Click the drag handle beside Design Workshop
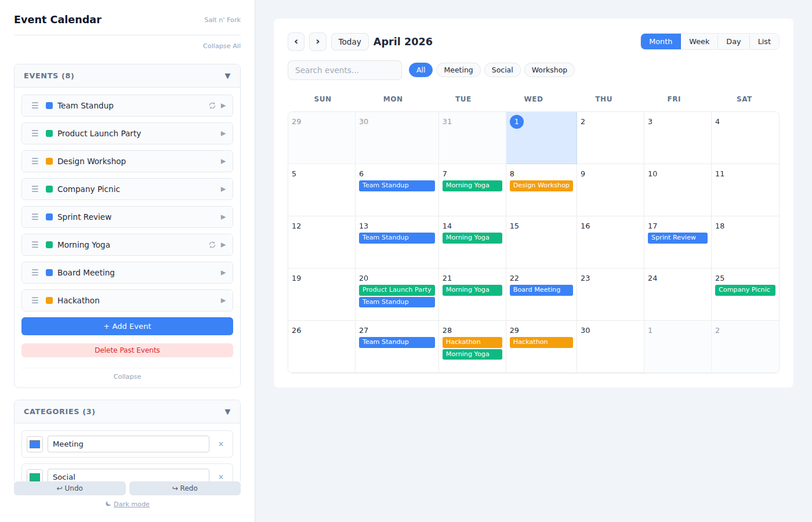This screenshot has height=522, width=812. [x=35, y=161]
